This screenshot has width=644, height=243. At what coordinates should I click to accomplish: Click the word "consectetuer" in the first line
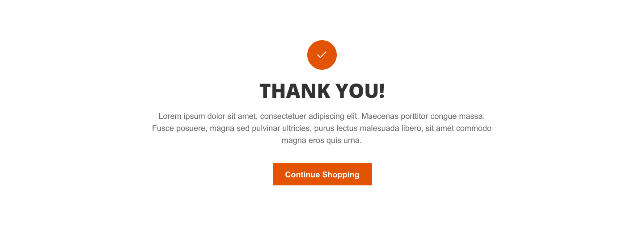[x=283, y=116]
